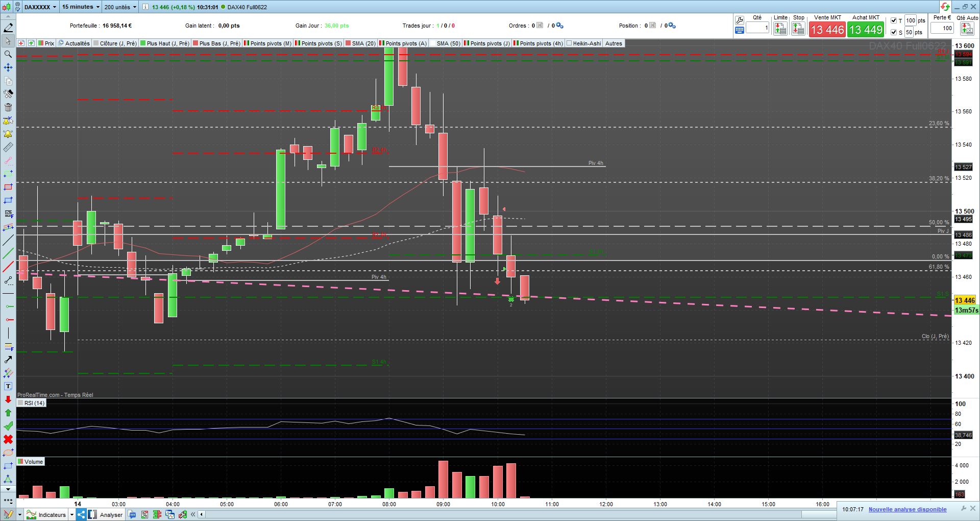The height and width of the screenshot is (521, 980).
Task: Click the blue keyboard icon
Action: (740, 31)
